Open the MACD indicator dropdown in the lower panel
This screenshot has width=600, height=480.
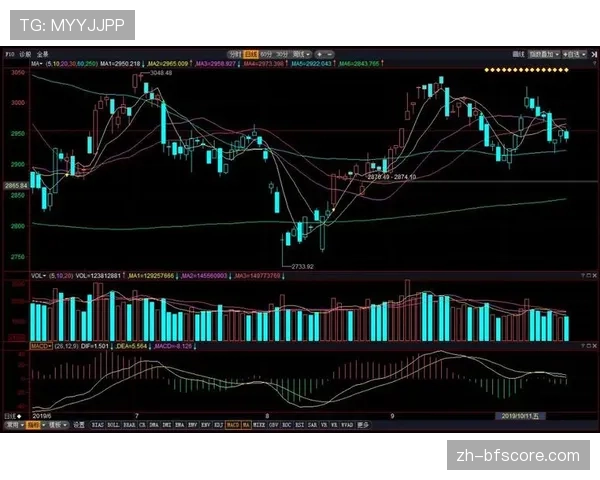point(42,345)
